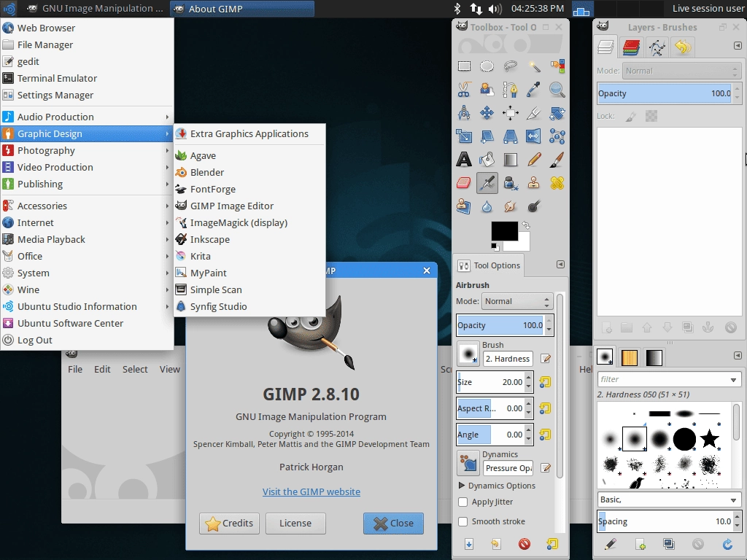This screenshot has height=560, width=747.
Task: Open Krita from the submenu
Action: (249, 256)
